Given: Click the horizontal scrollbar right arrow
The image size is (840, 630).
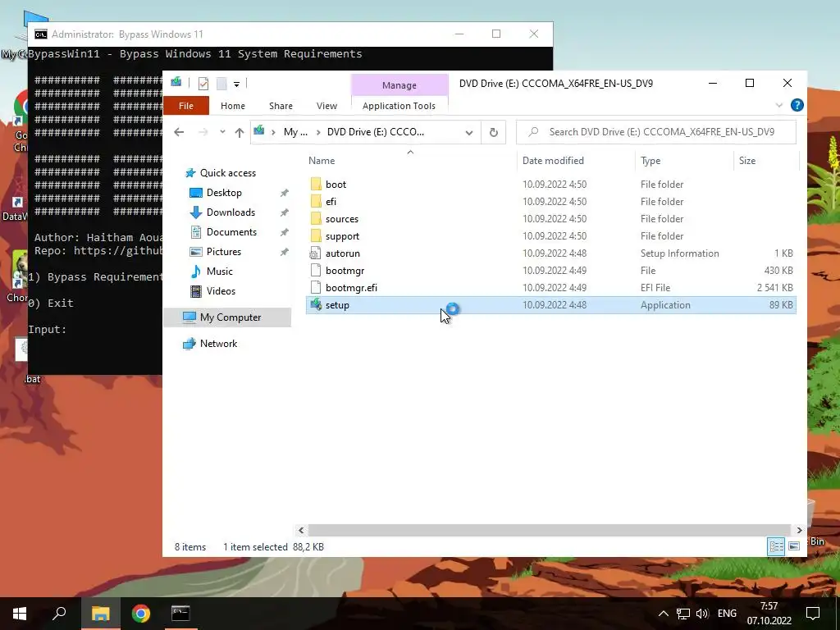Looking at the screenshot, I should (x=799, y=531).
